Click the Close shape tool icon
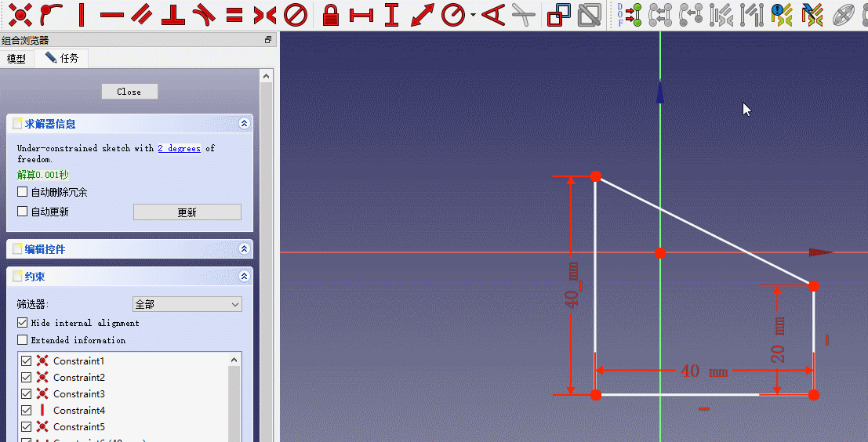This screenshot has width=868, height=442. [x=660, y=15]
